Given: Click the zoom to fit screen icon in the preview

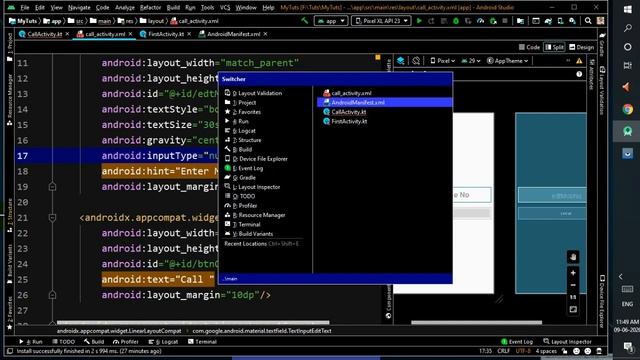Looking at the screenshot, I should (573, 309).
